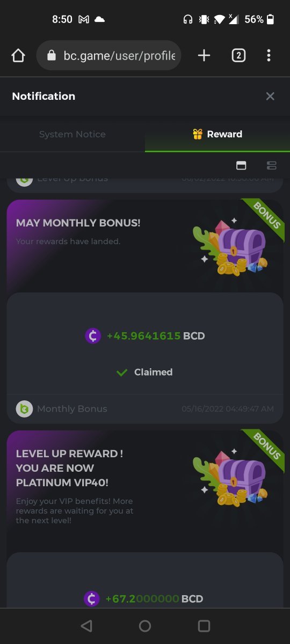The height and width of the screenshot is (644, 290).
Task: Tap the bc.game address bar
Action: tap(108, 55)
